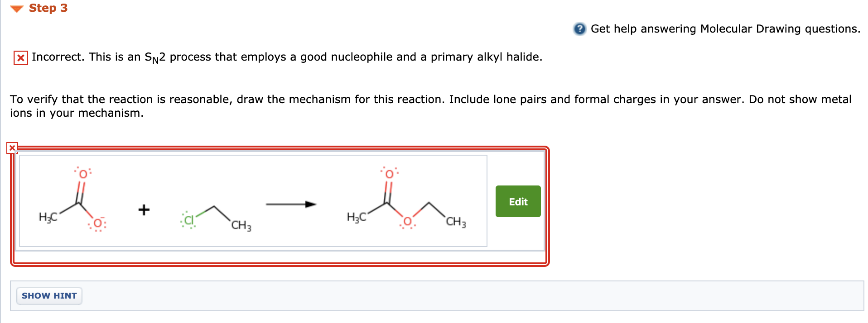Open the molecular drawing editor panel
The height and width of the screenshot is (323, 868).
click(517, 202)
